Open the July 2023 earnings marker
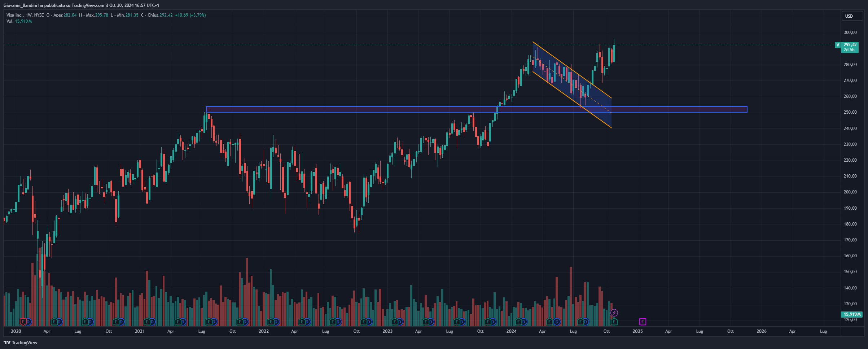This screenshot has height=349, width=868. [x=457, y=322]
